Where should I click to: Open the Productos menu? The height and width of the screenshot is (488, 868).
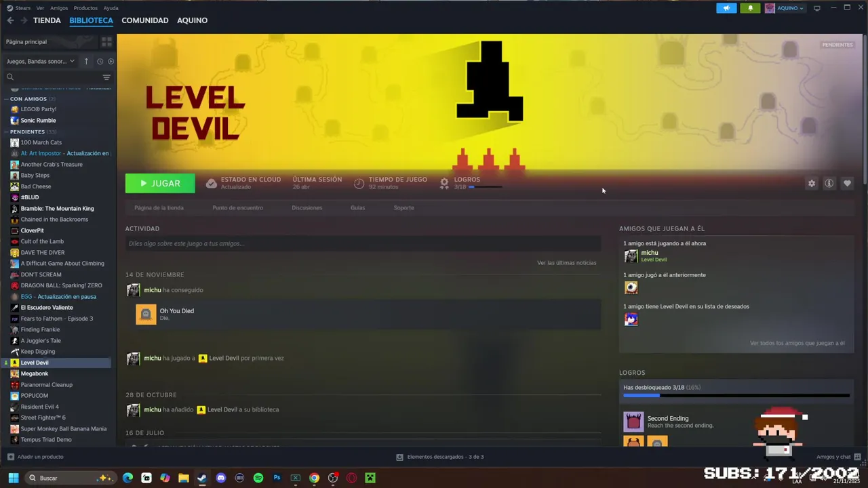click(85, 8)
